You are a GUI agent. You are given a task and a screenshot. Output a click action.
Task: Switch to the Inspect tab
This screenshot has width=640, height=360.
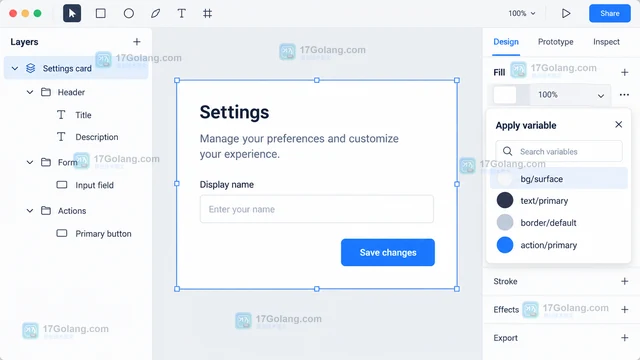[606, 42]
